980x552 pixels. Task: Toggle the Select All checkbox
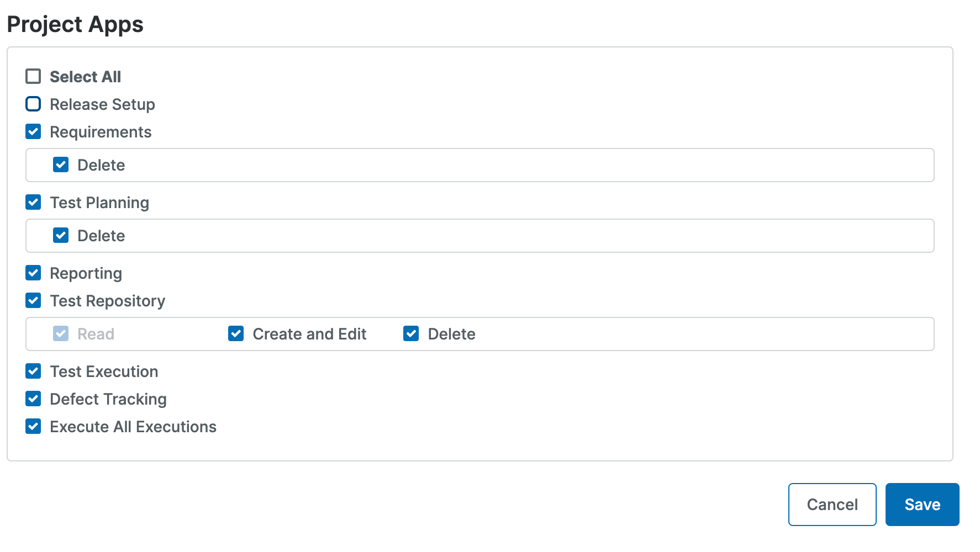(x=33, y=76)
